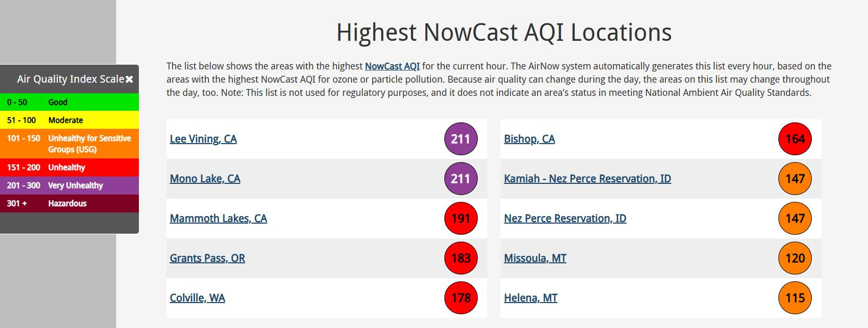
Task: Open Kamiah - Nez Perce Reservation, ID link
Action: [x=588, y=179]
